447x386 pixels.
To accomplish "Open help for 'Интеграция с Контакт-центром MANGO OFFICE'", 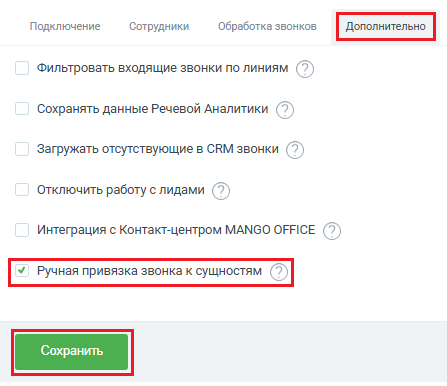I will click(x=332, y=231).
